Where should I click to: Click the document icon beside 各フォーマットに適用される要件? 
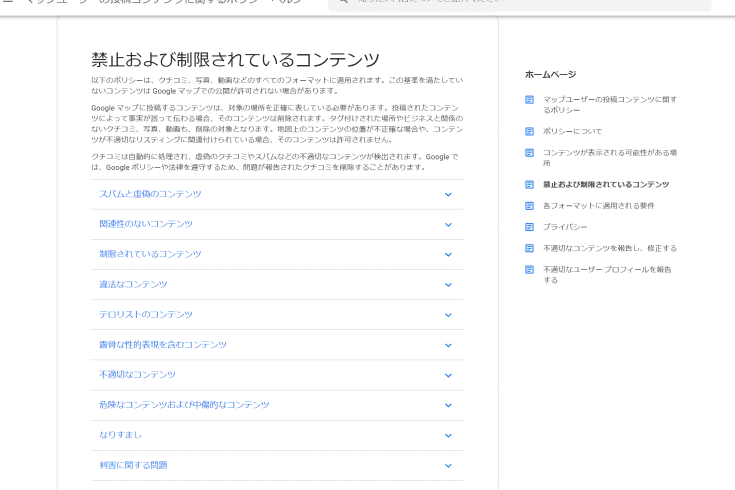529,206
